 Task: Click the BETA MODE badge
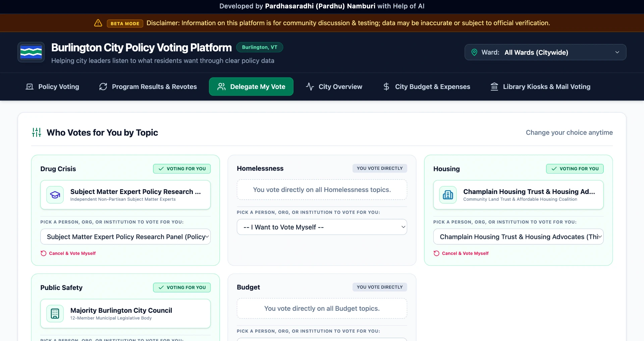[125, 23]
